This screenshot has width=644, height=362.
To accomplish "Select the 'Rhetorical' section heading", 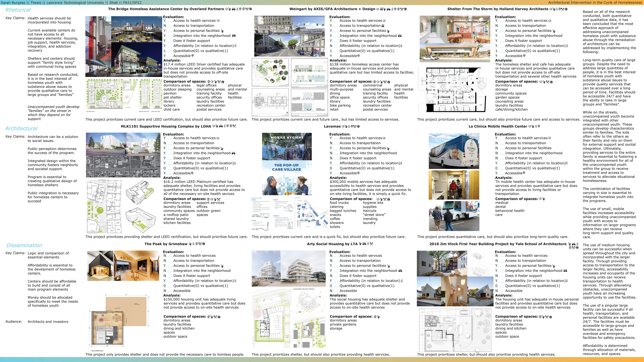I will pos(18,10).
